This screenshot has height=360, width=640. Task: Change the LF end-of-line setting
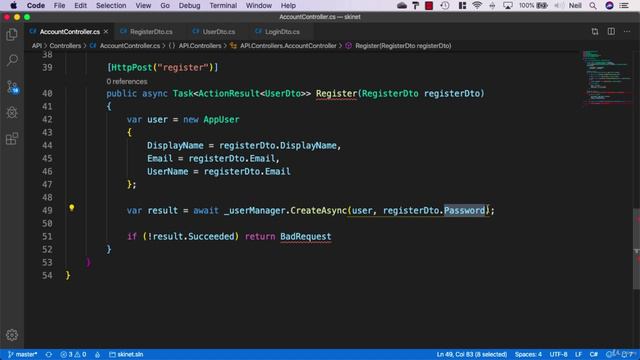578,354
